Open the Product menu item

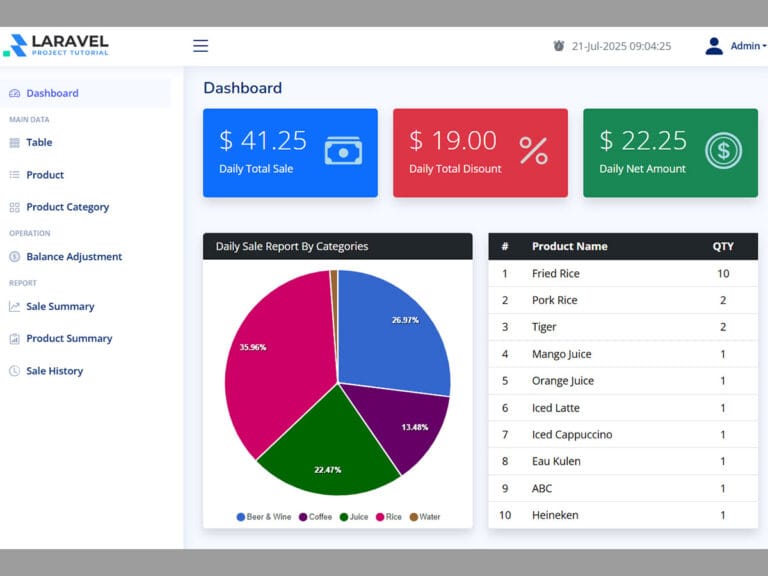tap(45, 175)
